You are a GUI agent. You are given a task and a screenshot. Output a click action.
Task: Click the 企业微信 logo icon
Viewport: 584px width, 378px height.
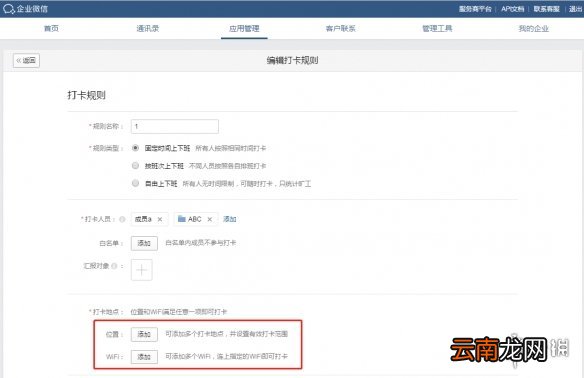(x=8, y=9)
